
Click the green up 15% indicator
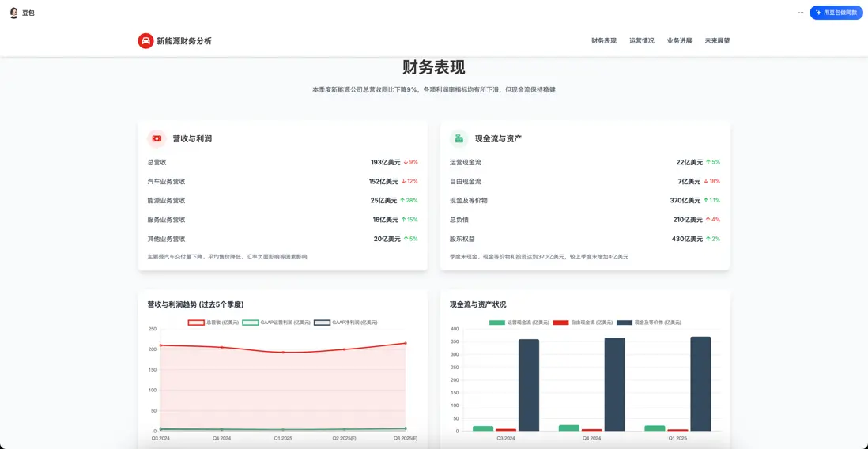(x=409, y=220)
